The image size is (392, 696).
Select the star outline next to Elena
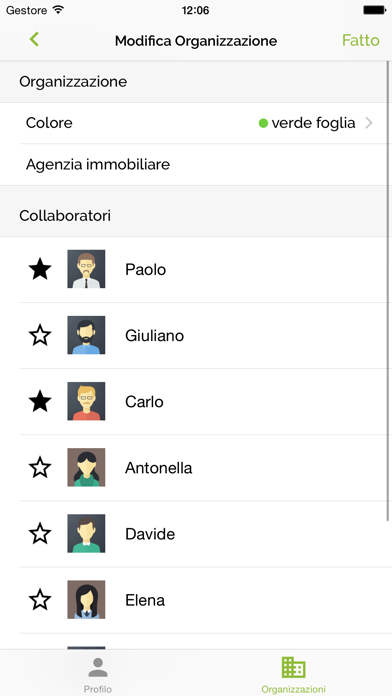coord(40,600)
